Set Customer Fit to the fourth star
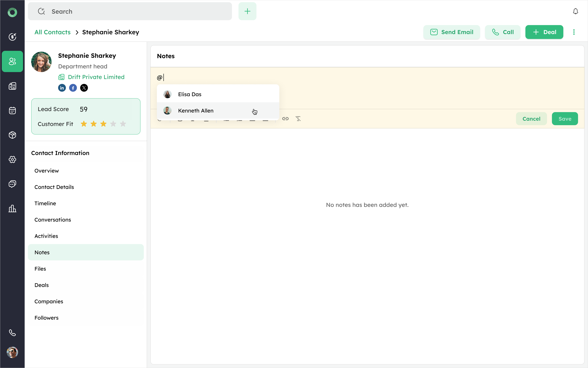This screenshot has width=588, height=368. pyautogui.click(x=113, y=124)
